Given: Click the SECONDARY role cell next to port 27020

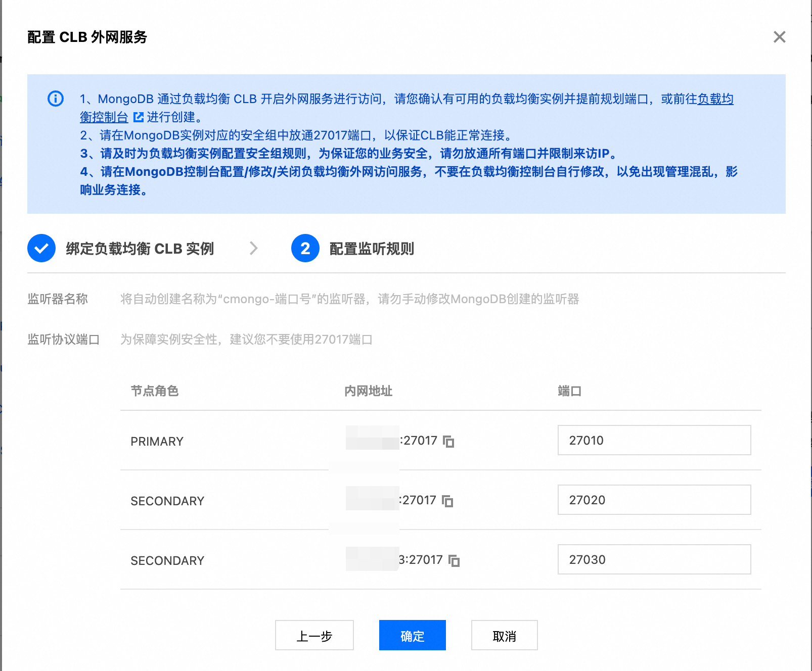Looking at the screenshot, I should pos(167,501).
